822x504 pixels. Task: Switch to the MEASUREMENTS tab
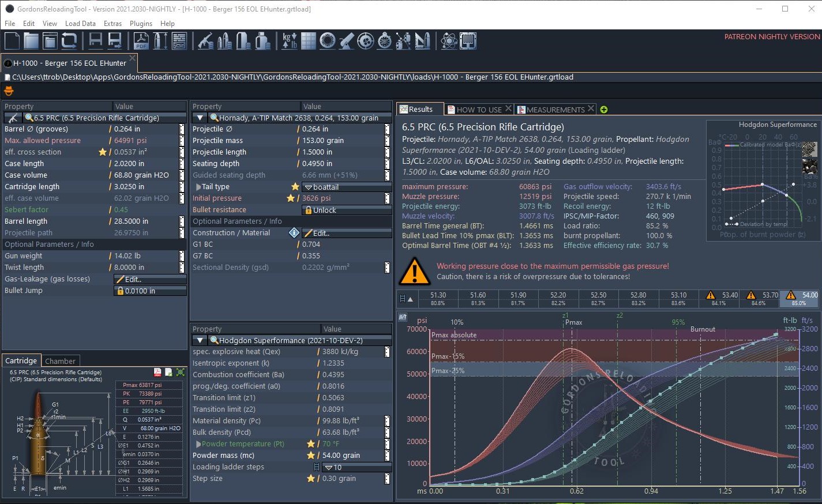pyautogui.click(x=555, y=110)
